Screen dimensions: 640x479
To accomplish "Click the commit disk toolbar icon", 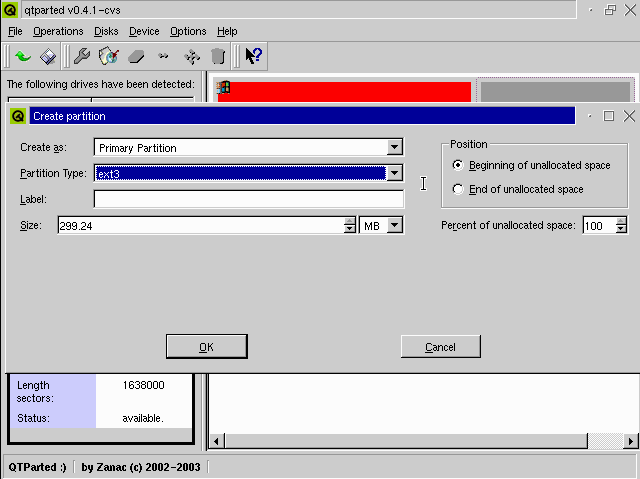I will click(48, 56).
